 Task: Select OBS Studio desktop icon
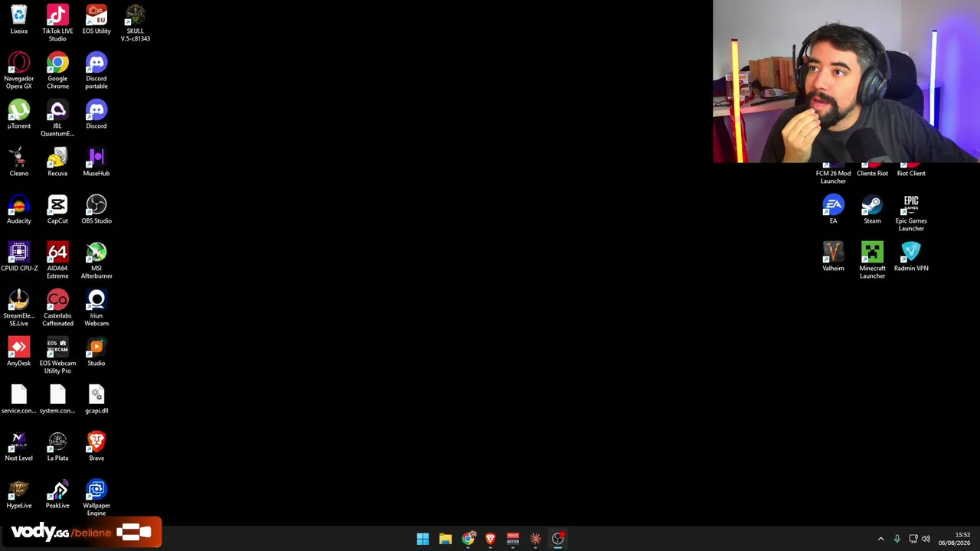point(96,205)
